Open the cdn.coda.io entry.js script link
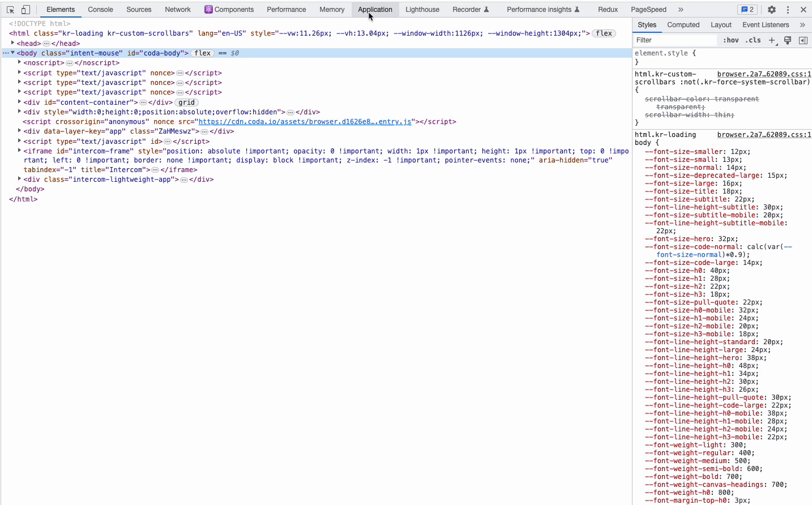This screenshot has height=505, width=812. coord(305,122)
